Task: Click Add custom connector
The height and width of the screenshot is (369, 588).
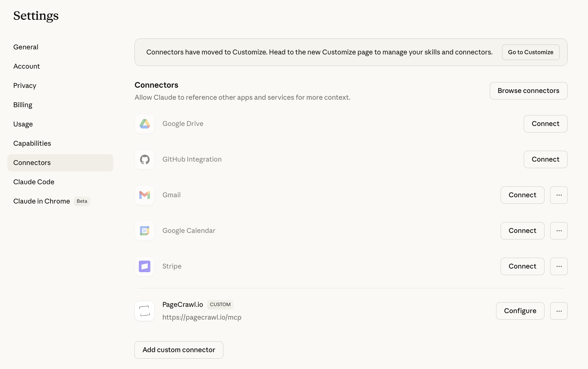Action: (179, 350)
